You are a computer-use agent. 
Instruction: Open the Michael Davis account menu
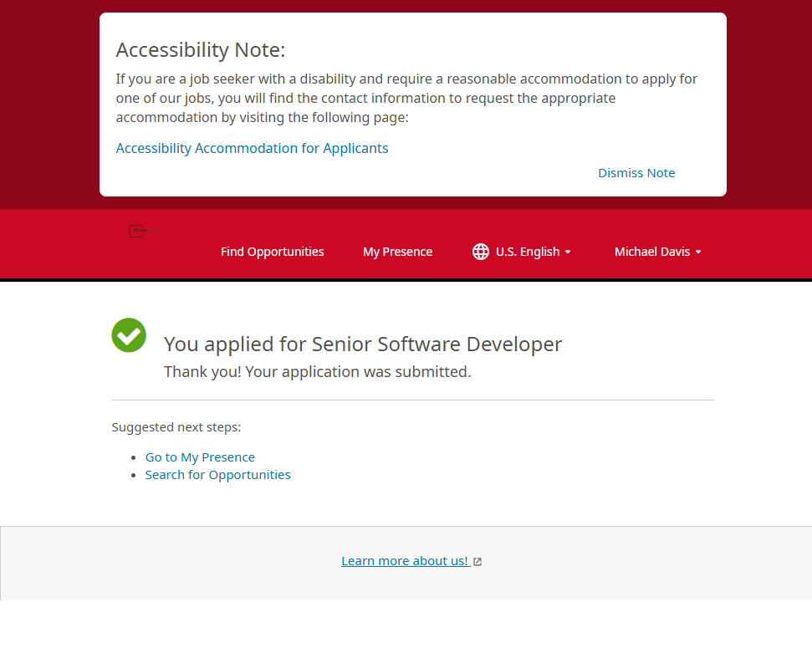coord(651,252)
